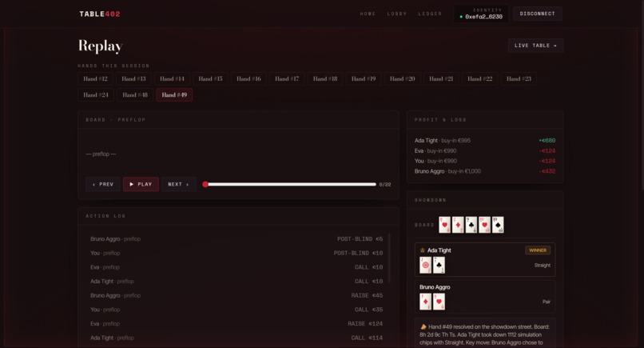Start replay with the PLAY button
The height and width of the screenshot is (348, 644).
click(141, 184)
